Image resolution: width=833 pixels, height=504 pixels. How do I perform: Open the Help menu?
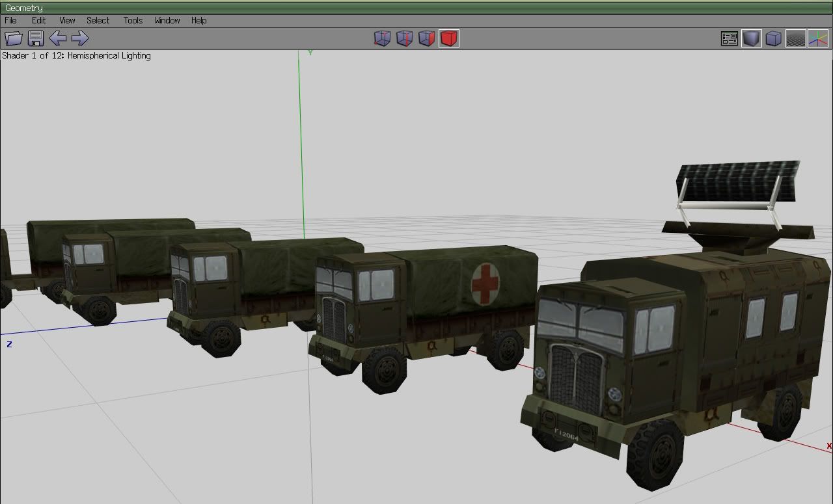198,20
